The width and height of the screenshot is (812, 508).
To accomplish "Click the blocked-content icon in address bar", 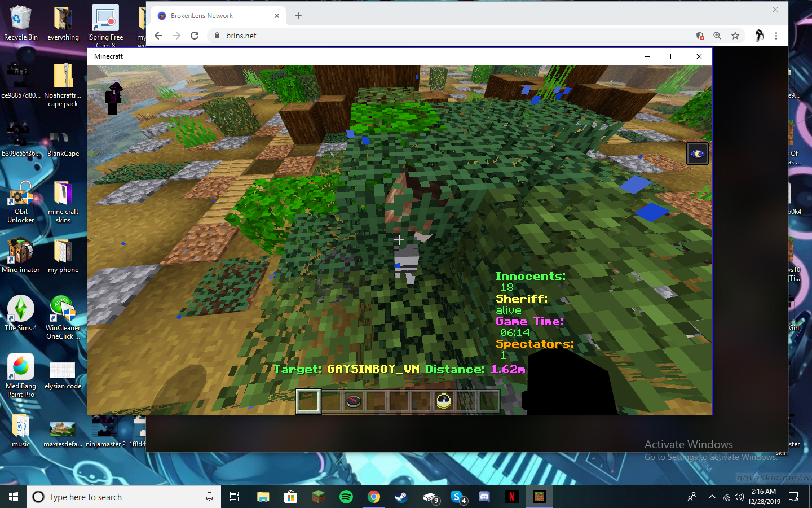I will pos(700,36).
